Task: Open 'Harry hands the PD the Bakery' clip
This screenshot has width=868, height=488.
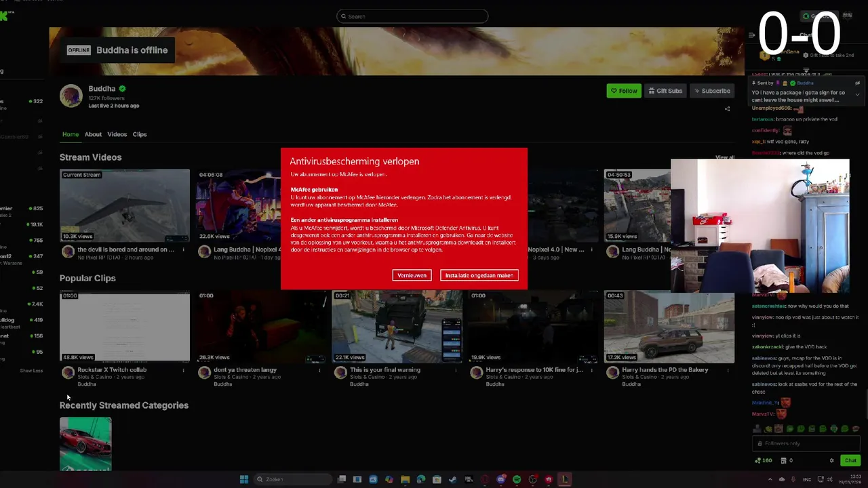Action: point(669,327)
